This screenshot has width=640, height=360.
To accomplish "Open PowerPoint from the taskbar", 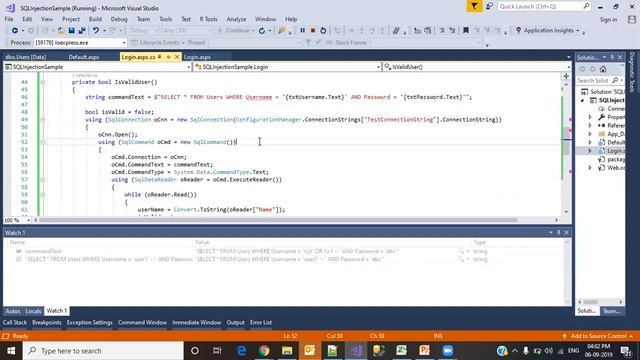I will click(x=424, y=351).
